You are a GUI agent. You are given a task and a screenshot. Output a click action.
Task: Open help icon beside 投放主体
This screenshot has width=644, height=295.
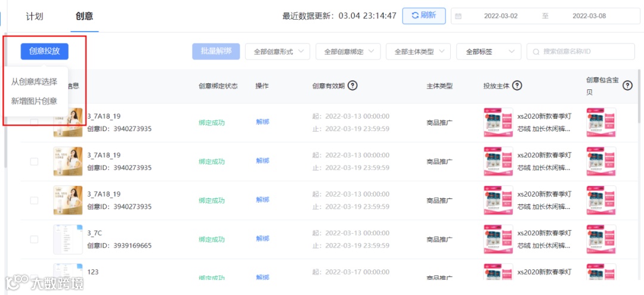tap(518, 86)
